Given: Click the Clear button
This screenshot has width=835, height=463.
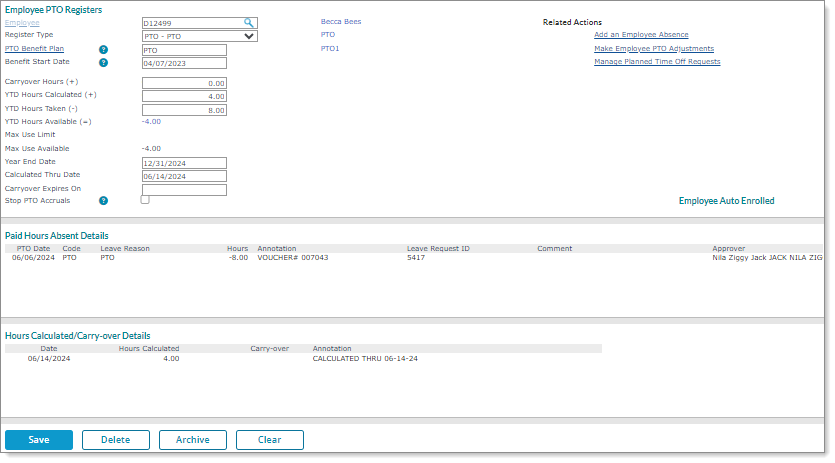Looking at the screenshot, I should pos(269,440).
